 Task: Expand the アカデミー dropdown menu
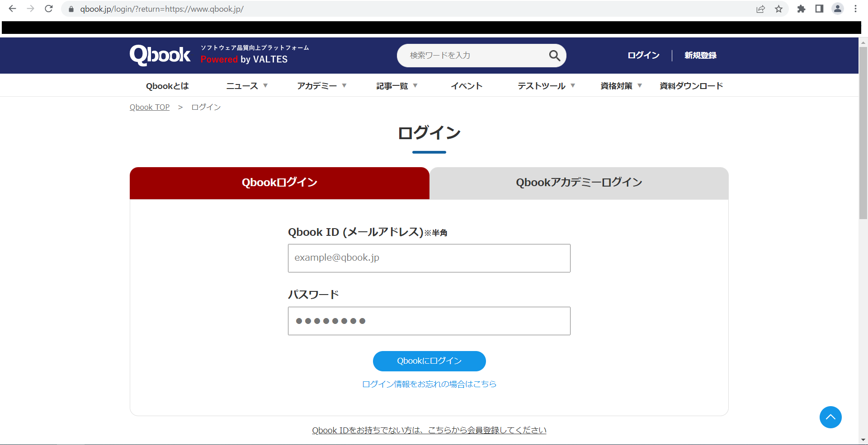click(321, 86)
